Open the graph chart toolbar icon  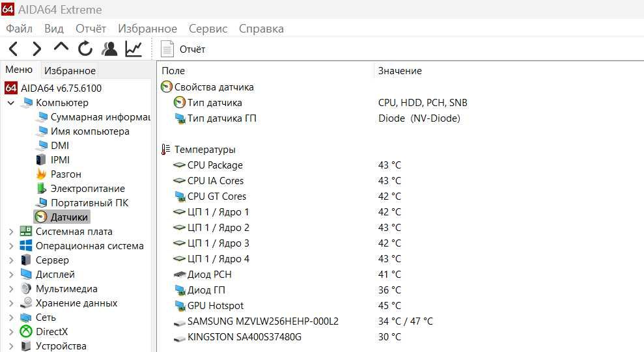(133, 49)
